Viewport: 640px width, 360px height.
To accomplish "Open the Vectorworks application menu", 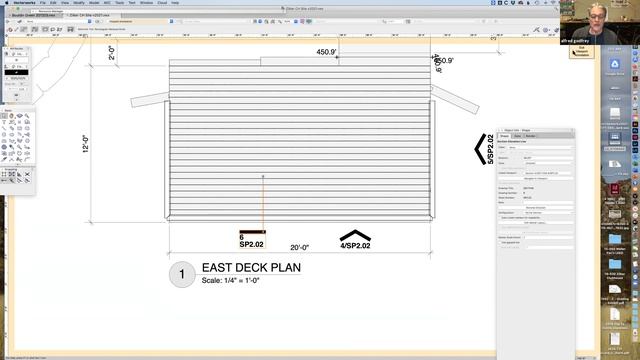I will 24,2.
